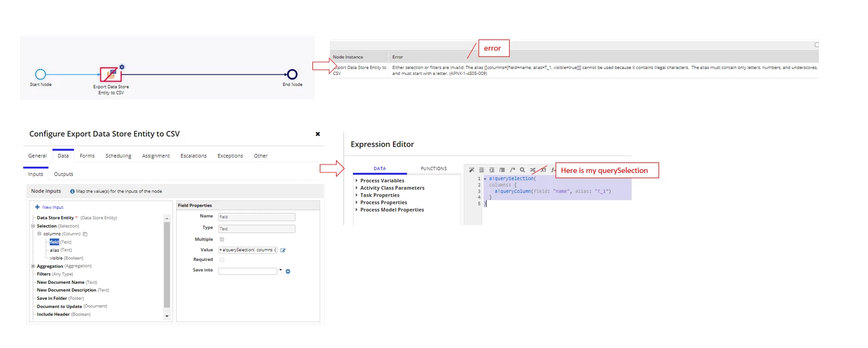Click the Save into input field
The height and width of the screenshot is (348, 868).
point(248,271)
